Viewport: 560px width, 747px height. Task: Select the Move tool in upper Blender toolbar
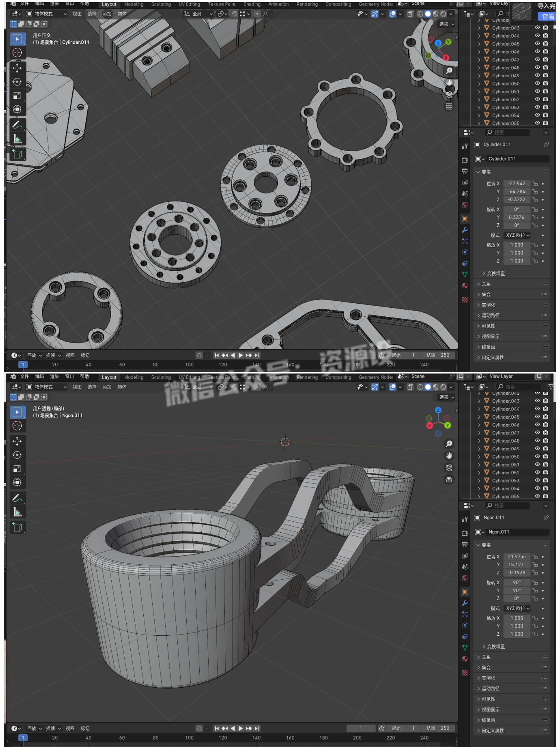(x=17, y=68)
